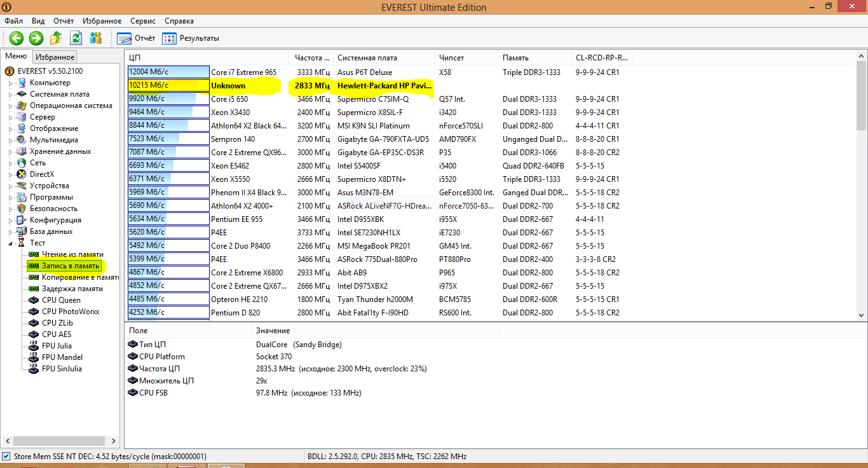The width and height of the screenshot is (868, 468).
Task: Collapse the Тест tree node arrow
Action: tap(10, 244)
